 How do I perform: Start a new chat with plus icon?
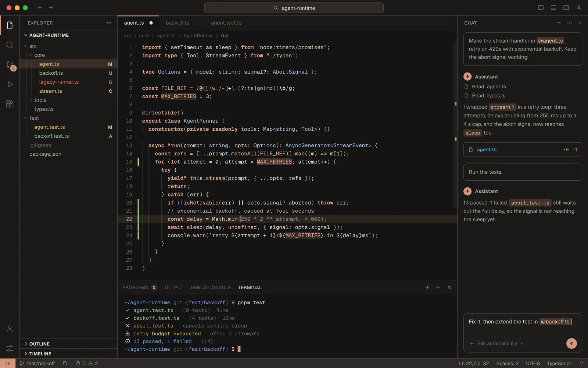click(559, 23)
